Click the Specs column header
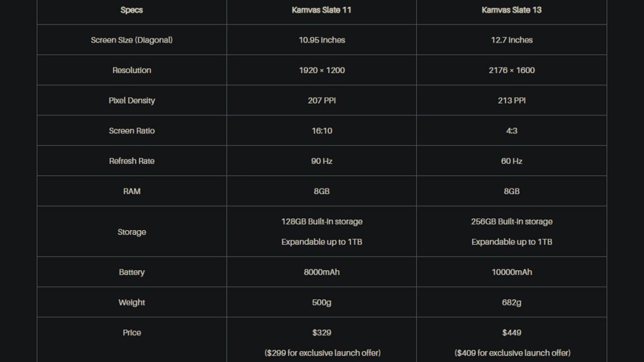Viewport: 644px width, 362px height. pos(131,10)
